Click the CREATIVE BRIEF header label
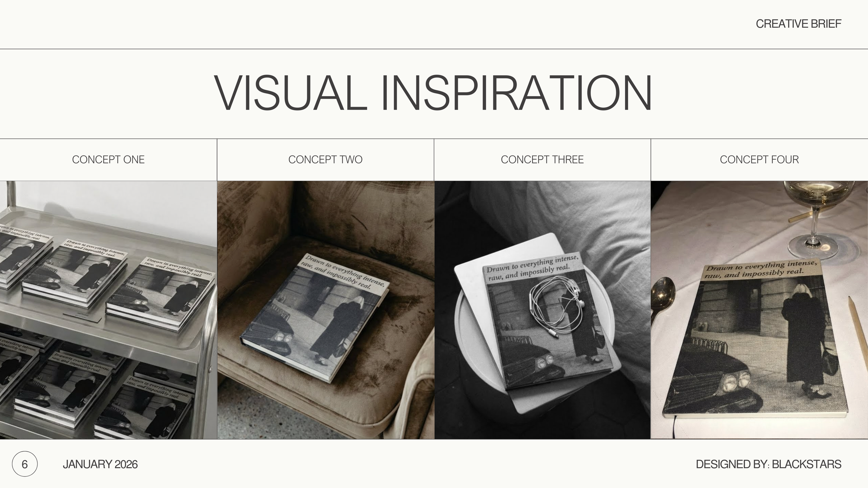This screenshot has height=488, width=868. click(799, 24)
